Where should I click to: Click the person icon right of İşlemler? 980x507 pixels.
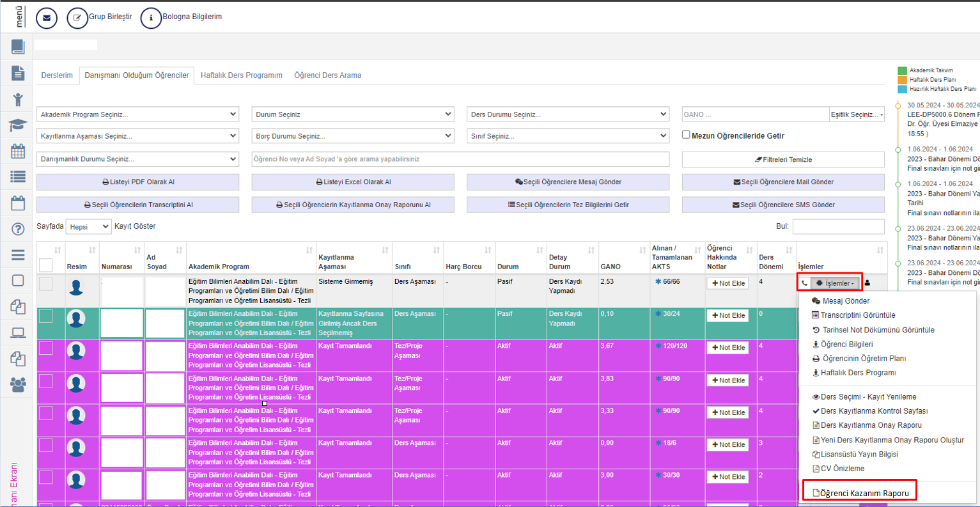tap(867, 283)
